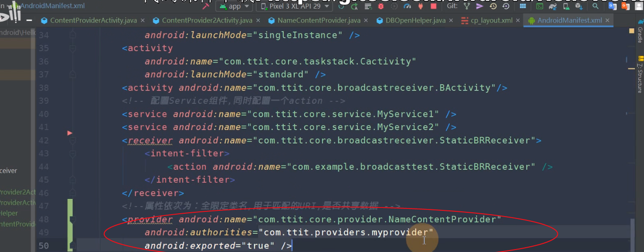644x252 pixels.
Task: Open the Pixel 3 XL API 29 device dropdown
Action: (x=294, y=7)
